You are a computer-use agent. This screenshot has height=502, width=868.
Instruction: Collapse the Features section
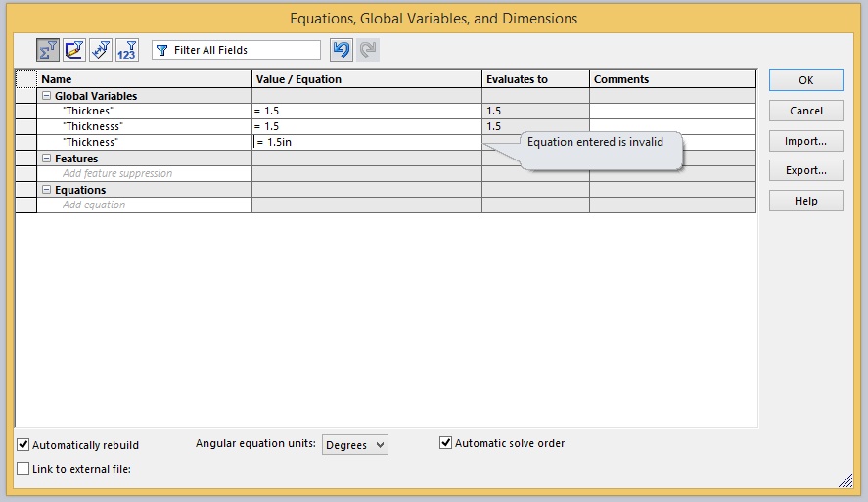coord(47,159)
